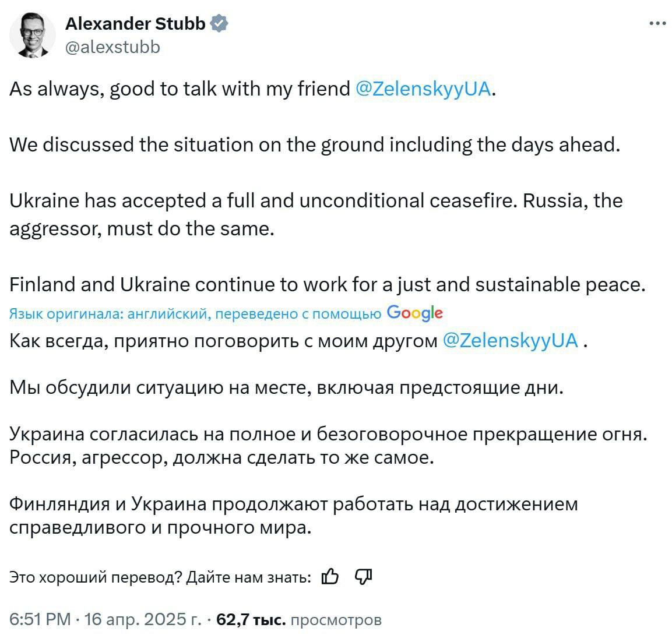The width and height of the screenshot is (672, 642).
Task: Click the "Finland and Ukraine continue" sentence
Action: (x=328, y=284)
